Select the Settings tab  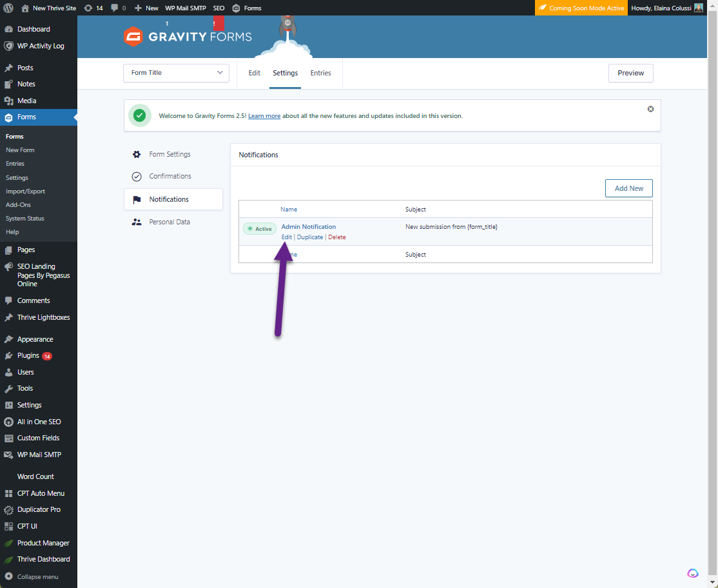pos(286,73)
